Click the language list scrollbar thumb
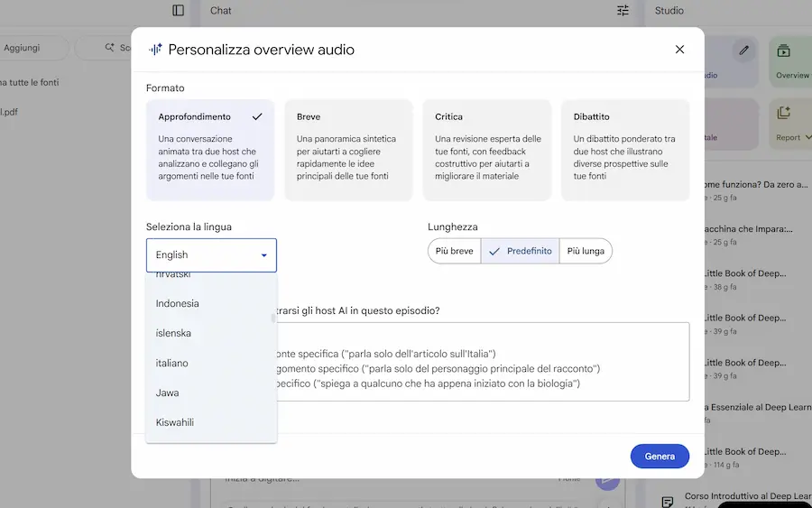 pos(273,317)
